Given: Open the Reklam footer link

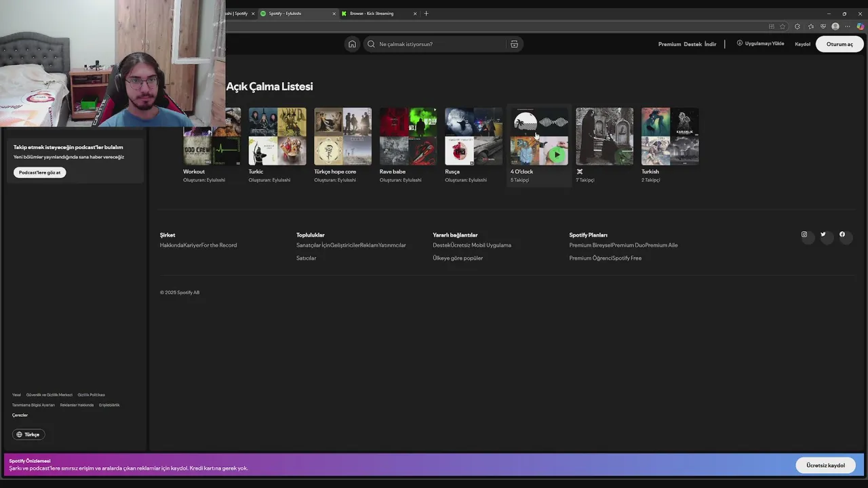Looking at the screenshot, I should coord(369,245).
